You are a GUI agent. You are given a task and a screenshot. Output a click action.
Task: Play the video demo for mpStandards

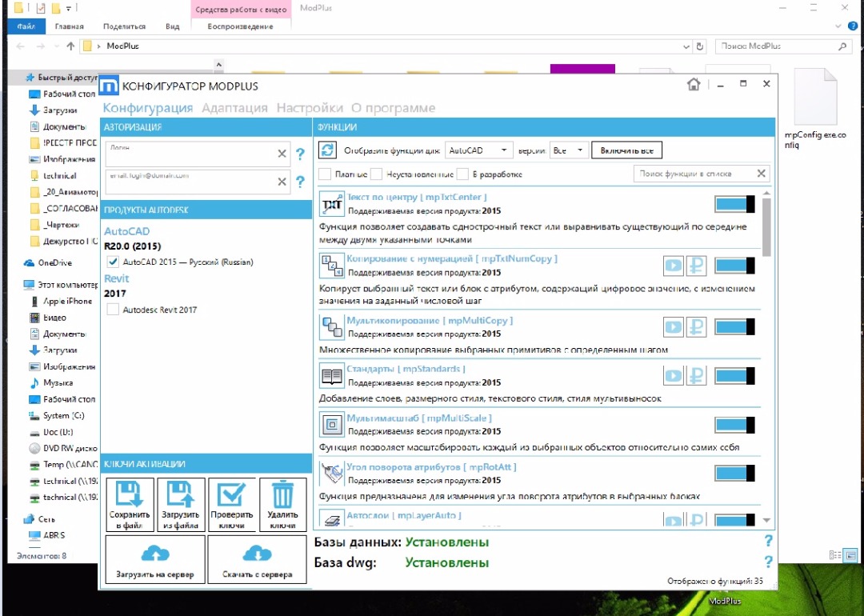[674, 376]
